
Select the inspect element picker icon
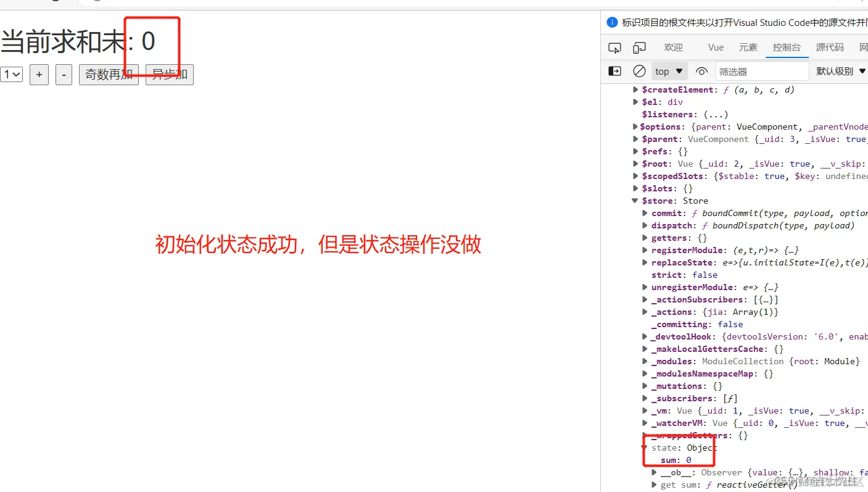[x=614, y=48]
